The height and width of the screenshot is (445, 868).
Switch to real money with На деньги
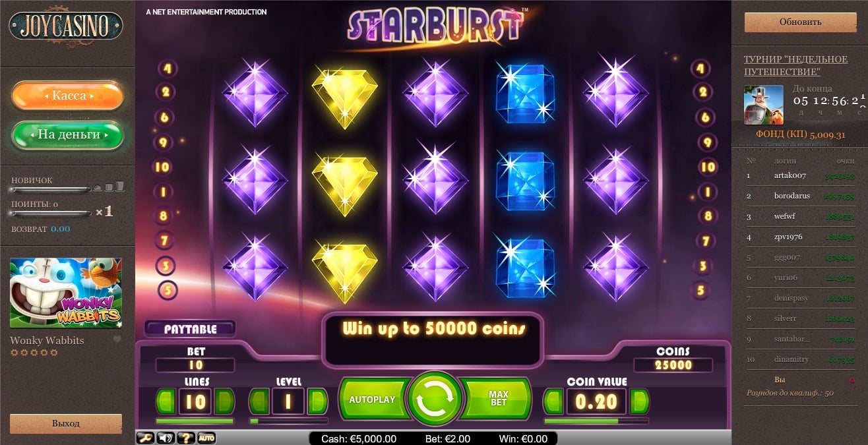point(68,134)
